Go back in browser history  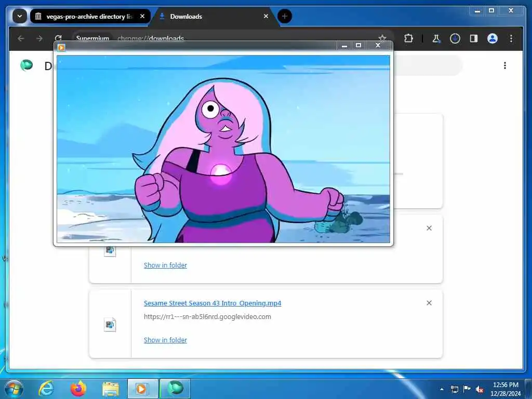pos(21,38)
